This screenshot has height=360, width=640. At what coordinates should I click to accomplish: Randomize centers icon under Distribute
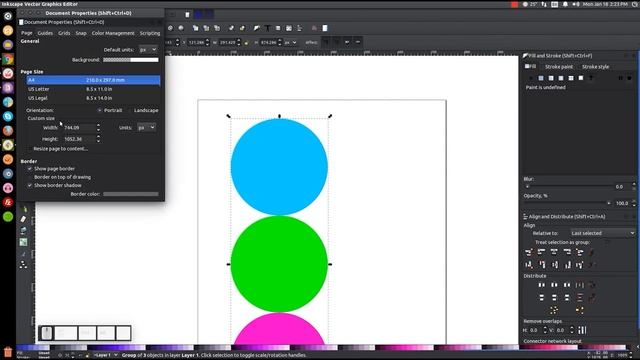point(554,310)
